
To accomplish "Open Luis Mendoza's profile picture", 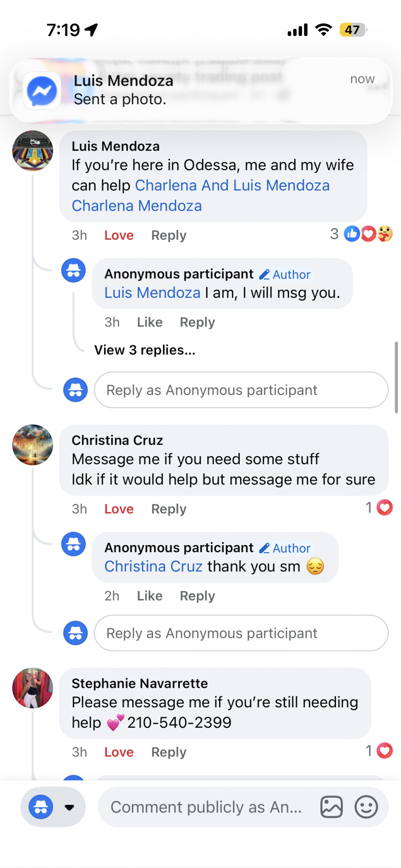I will [33, 151].
